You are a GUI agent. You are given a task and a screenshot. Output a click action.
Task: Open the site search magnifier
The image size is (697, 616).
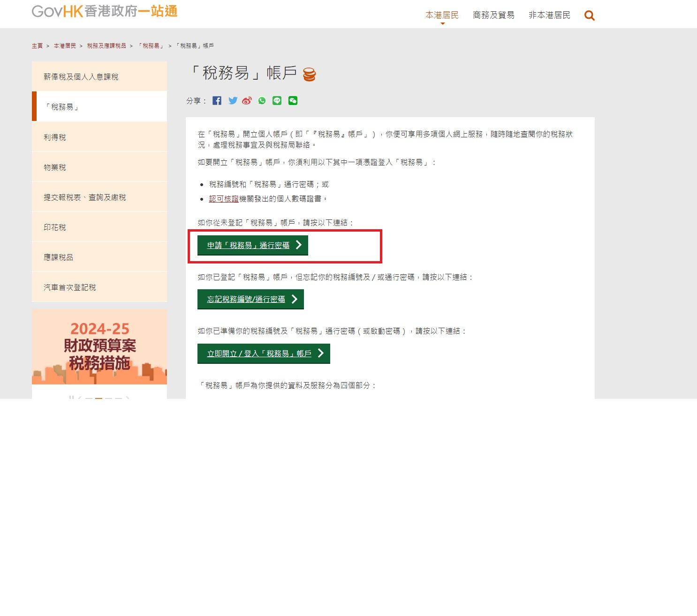[x=589, y=15]
